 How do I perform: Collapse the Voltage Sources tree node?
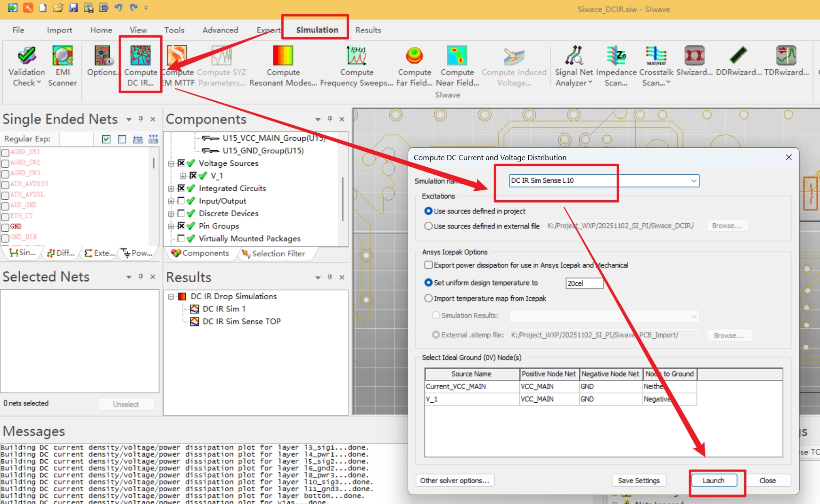[x=171, y=163]
